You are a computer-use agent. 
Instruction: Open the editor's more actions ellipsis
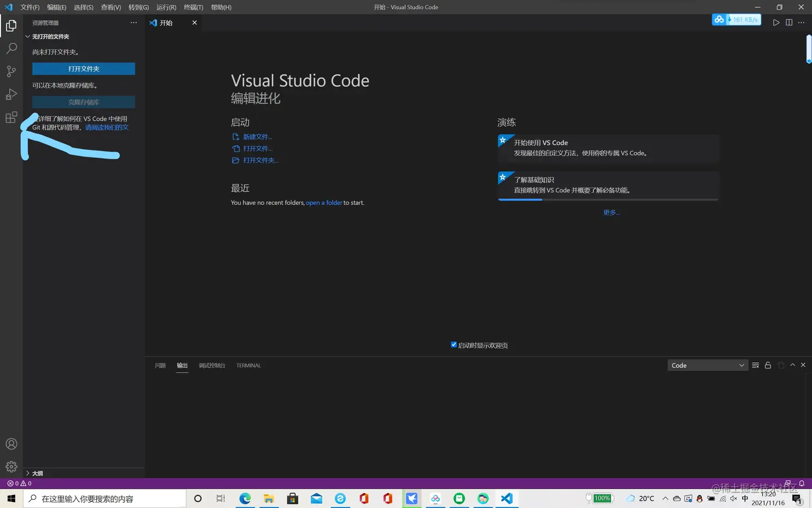click(x=801, y=23)
